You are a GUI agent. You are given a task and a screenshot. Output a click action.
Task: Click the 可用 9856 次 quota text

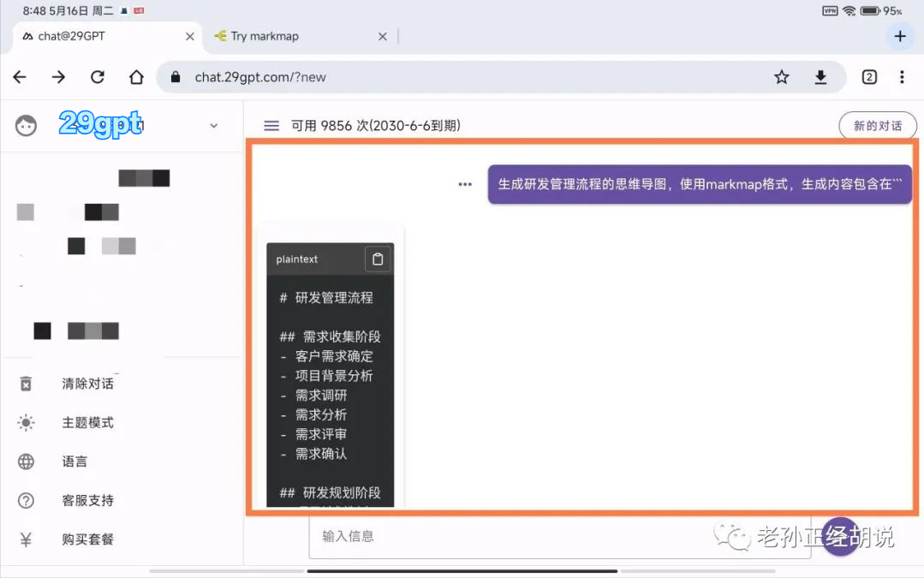pyautogui.click(x=376, y=126)
